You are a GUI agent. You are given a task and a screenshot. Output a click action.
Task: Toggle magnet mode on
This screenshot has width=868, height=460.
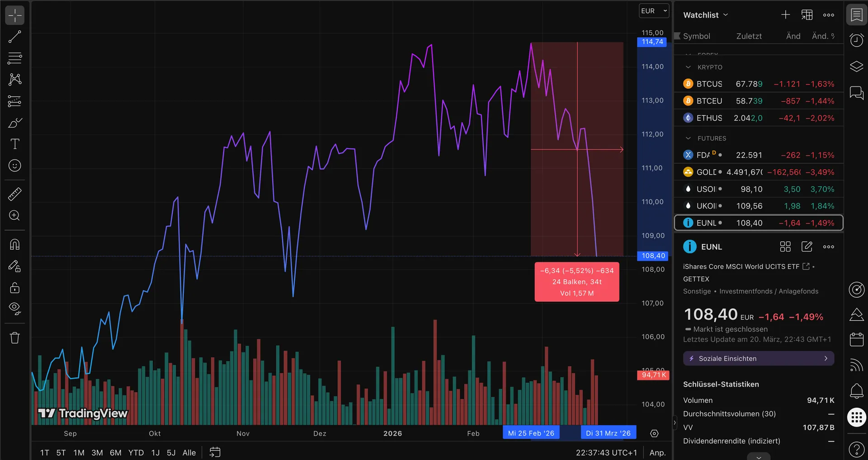click(x=14, y=245)
